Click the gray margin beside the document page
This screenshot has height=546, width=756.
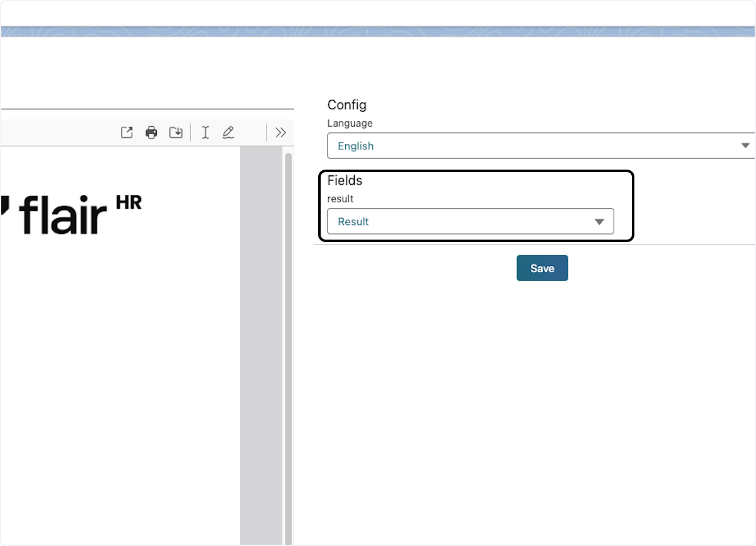point(261,347)
